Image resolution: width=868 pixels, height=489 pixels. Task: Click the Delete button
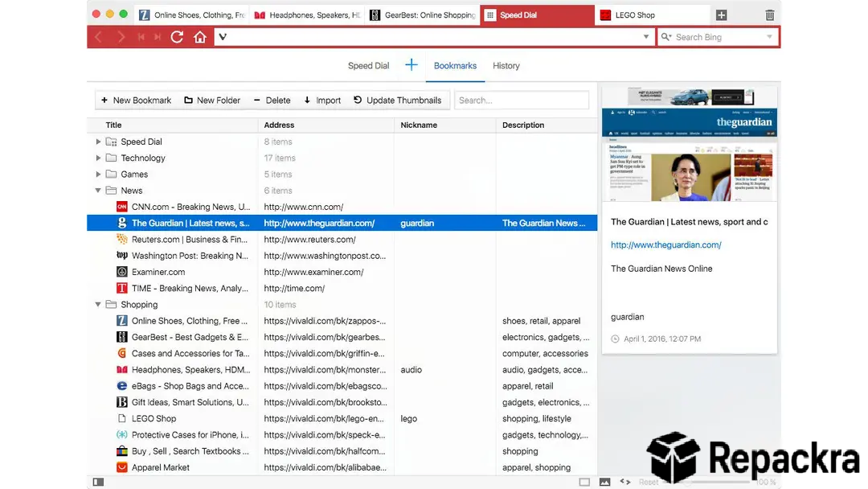272,101
